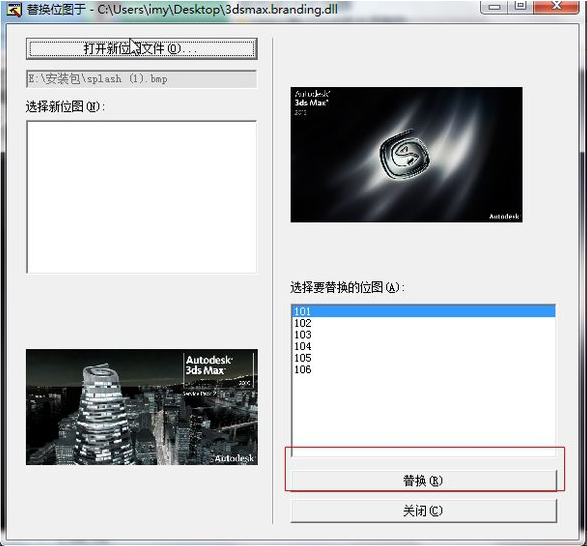Image resolution: width=587 pixels, height=546 pixels.
Task: Click the 关闭(C) button
Action: coord(423,511)
